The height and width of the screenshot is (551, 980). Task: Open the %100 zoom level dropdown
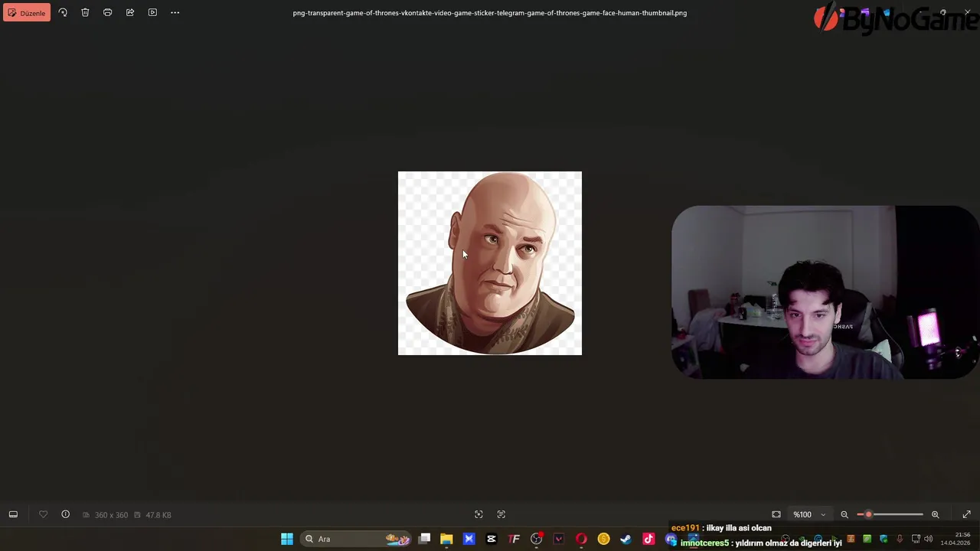pyautogui.click(x=809, y=515)
